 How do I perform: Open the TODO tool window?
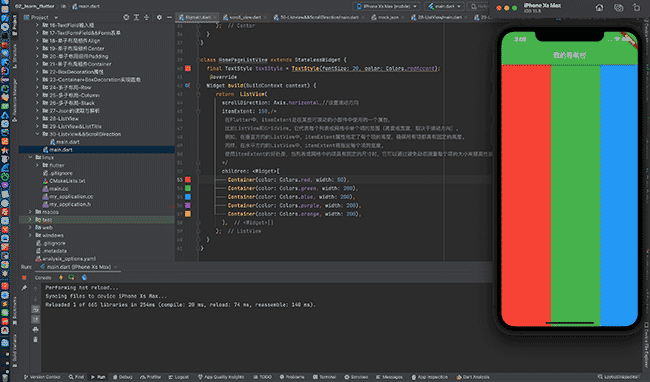262,377
